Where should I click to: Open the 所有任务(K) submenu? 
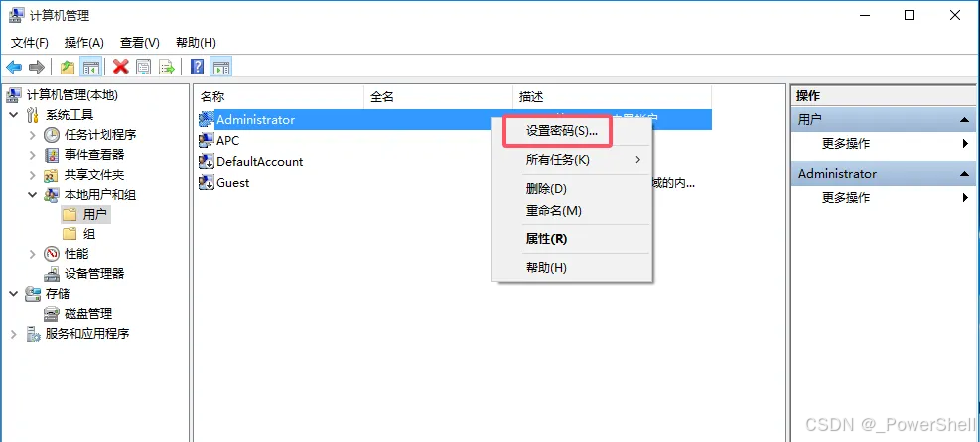[573, 160]
